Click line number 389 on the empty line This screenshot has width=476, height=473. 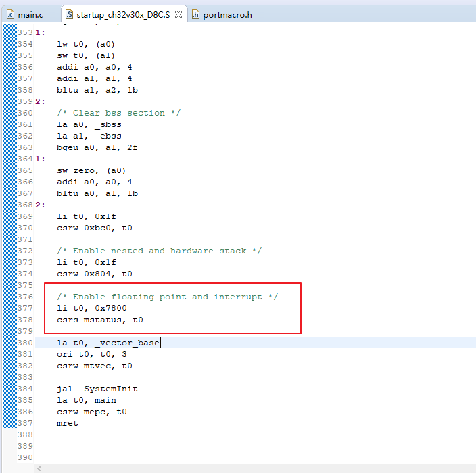click(24, 446)
